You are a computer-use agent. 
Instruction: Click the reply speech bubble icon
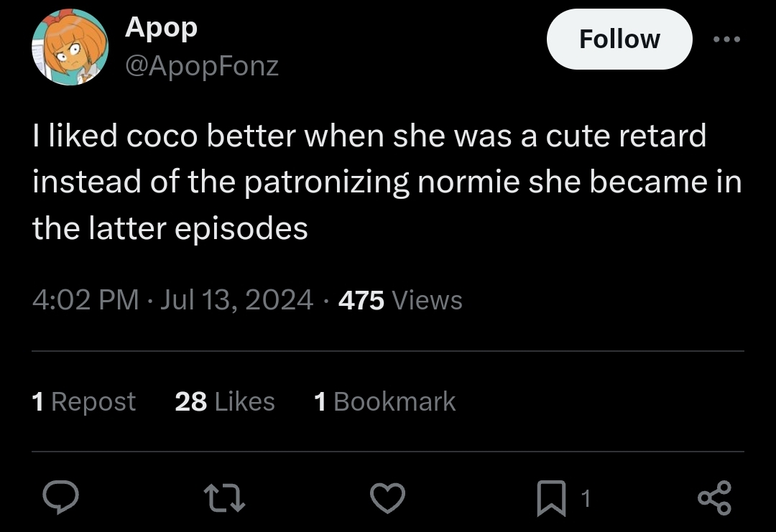[x=60, y=498]
